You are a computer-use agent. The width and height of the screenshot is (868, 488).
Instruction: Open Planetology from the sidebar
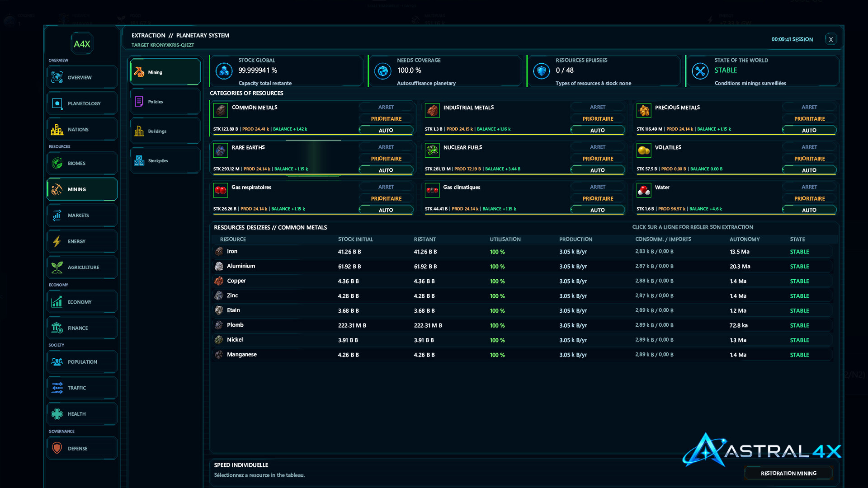(x=82, y=103)
